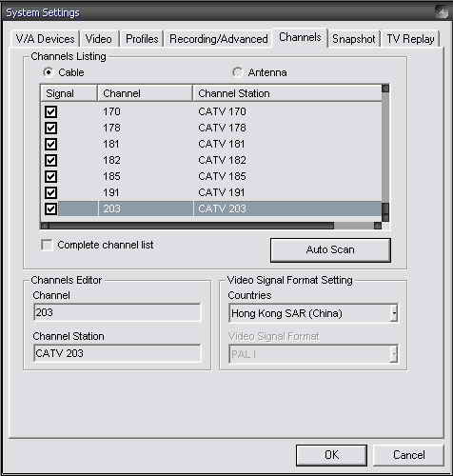453x476 pixels.
Task: Confirm settings with the OK button
Action: (331, 455)
